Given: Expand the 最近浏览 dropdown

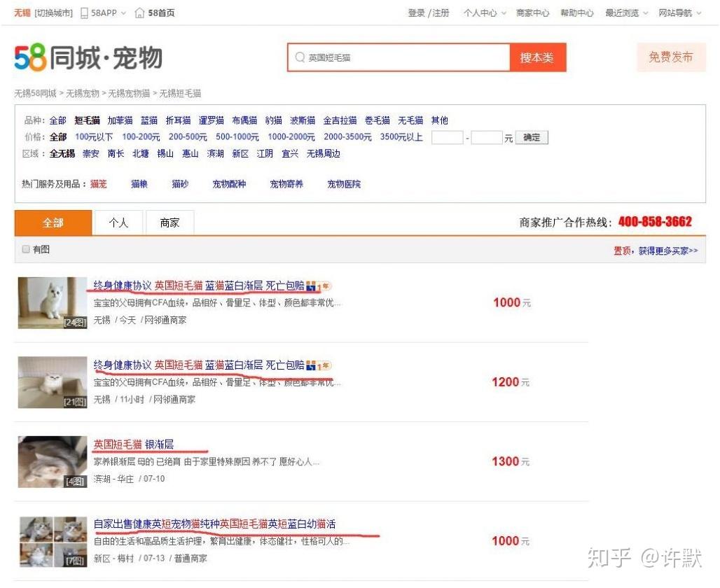Looking at the screenshot, I should [x=645, y=13].
